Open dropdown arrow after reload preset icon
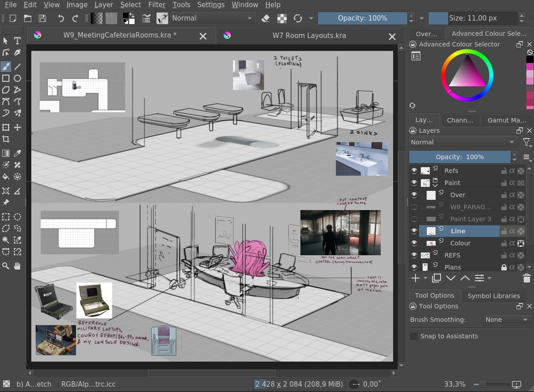The image size is (534, 392). pyautogui.click(x=311, y=18)
